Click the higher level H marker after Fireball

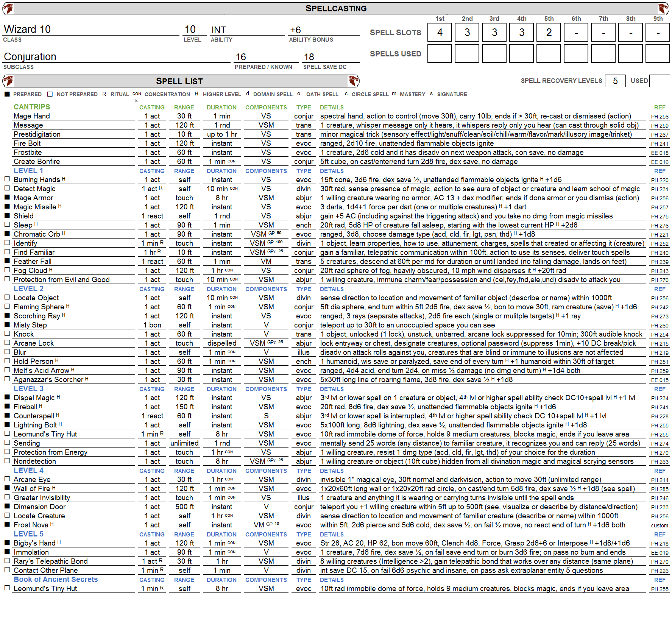pos(41,406)
